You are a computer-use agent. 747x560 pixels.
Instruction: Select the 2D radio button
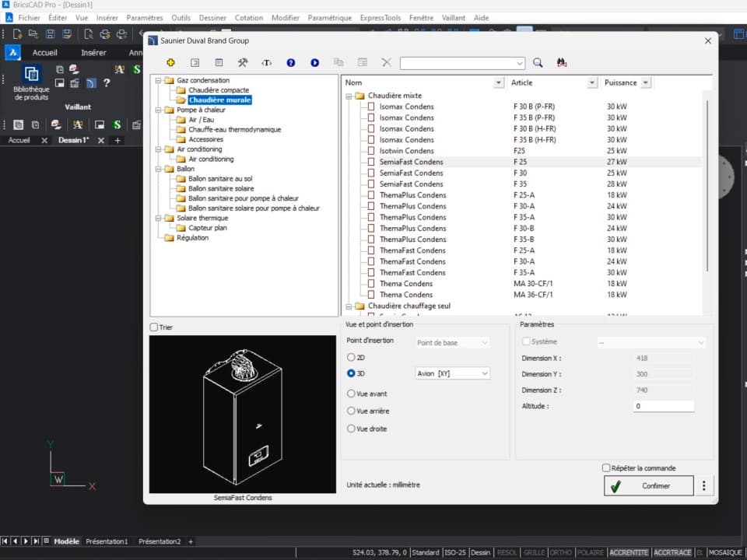point(352,357)
